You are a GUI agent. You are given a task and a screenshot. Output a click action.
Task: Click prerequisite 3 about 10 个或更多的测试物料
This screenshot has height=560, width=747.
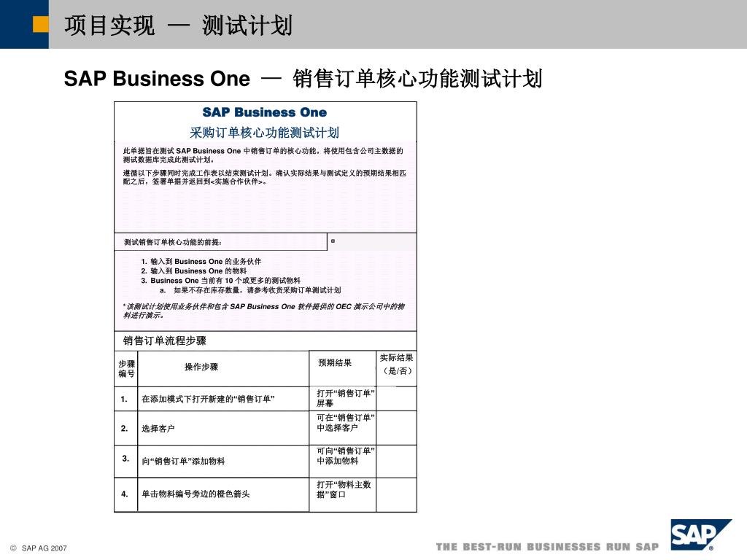220,281
